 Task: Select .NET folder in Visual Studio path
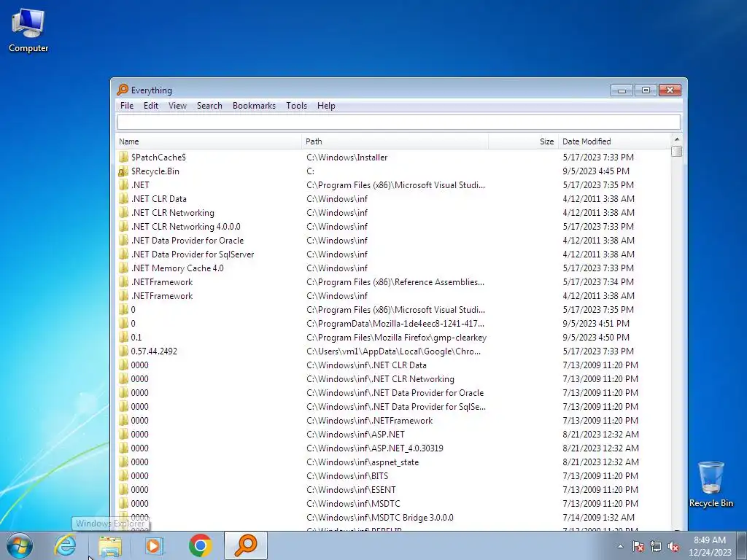click(x=393, y=184)
